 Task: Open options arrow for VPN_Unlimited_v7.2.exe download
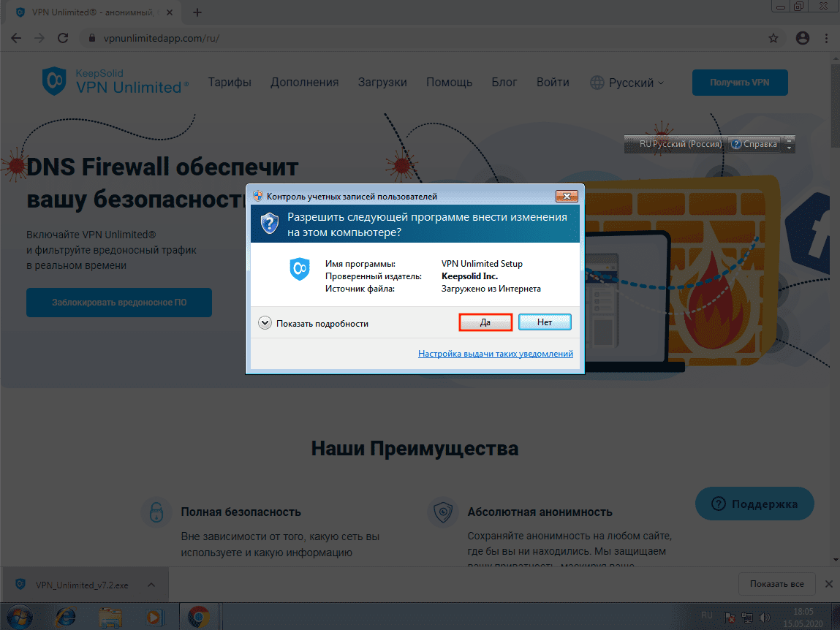coord(151,585)
